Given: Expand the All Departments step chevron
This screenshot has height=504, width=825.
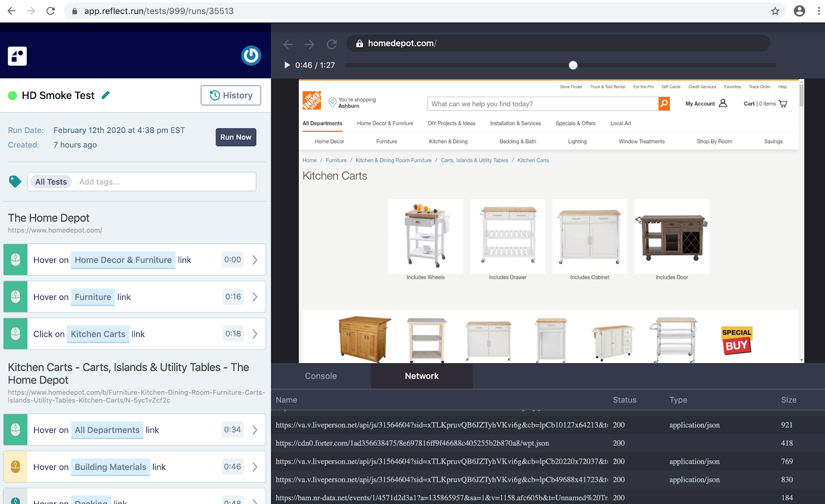Looking at the screenshot, I should [255, 430].
